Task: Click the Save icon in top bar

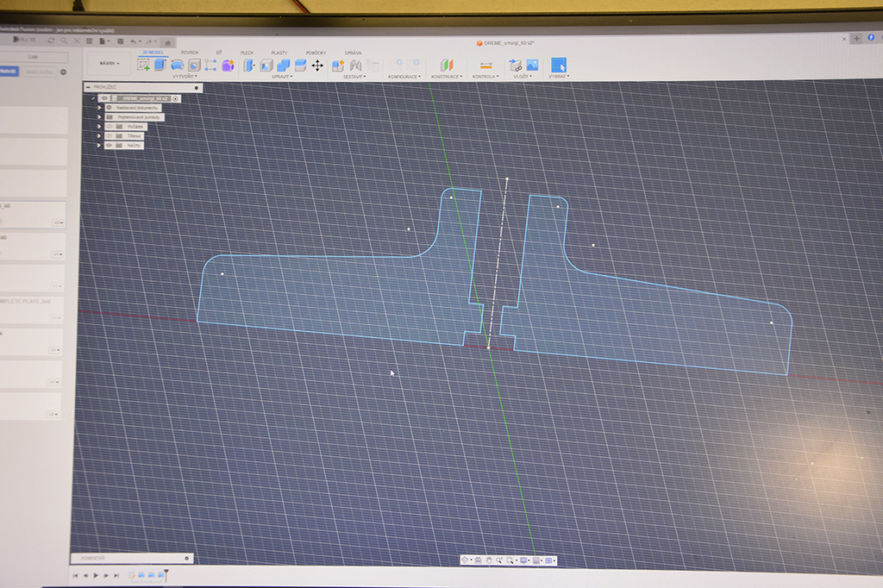Action: pyautogui.click(x=120, y=41)
